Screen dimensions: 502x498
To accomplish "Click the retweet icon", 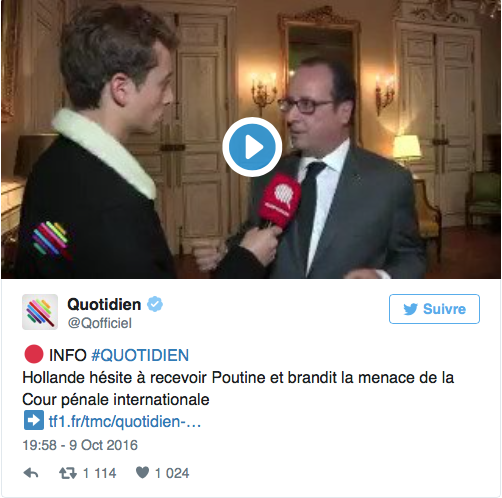I will 68,473.
